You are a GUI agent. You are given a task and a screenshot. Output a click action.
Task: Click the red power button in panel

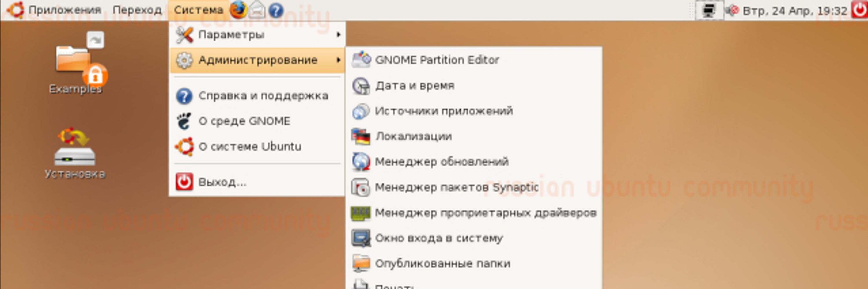[x=859, y=10]
